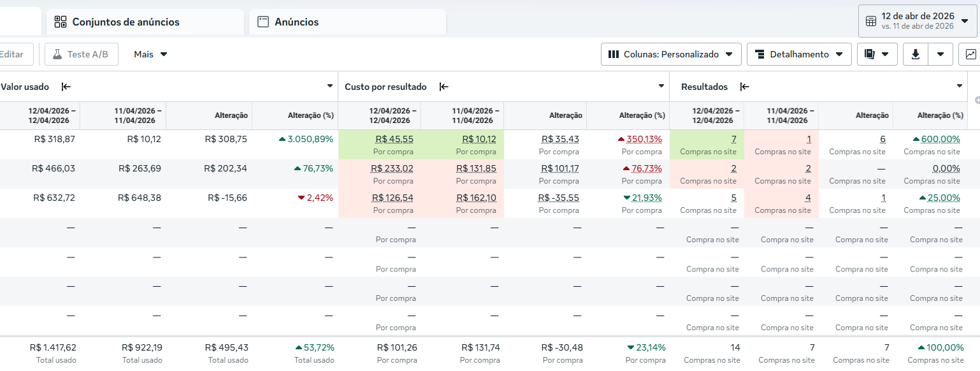
Task: Open the reports icon menu
Action: (x=877, y=54)
